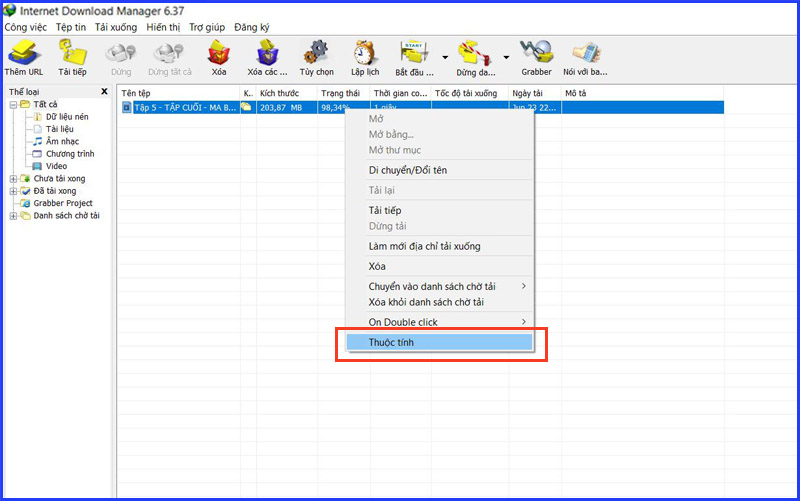The image size is (800, 501).
Task: Sort by Ngày tải column header
Action: coord(535,93)
